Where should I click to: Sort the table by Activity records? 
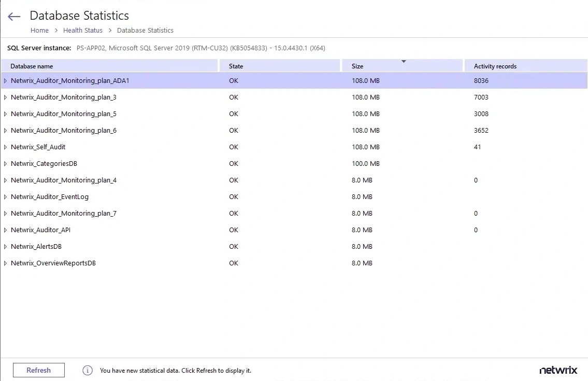click(495, 66)
